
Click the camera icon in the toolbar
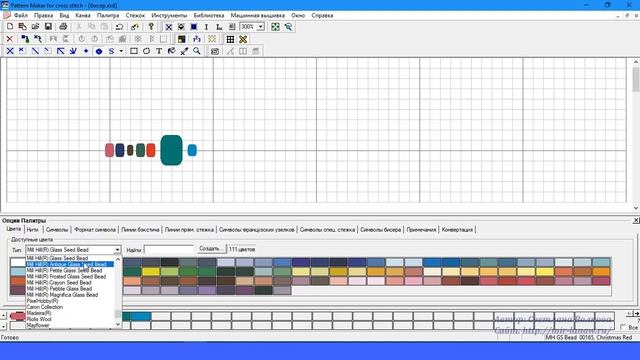[x=215, y=51]
